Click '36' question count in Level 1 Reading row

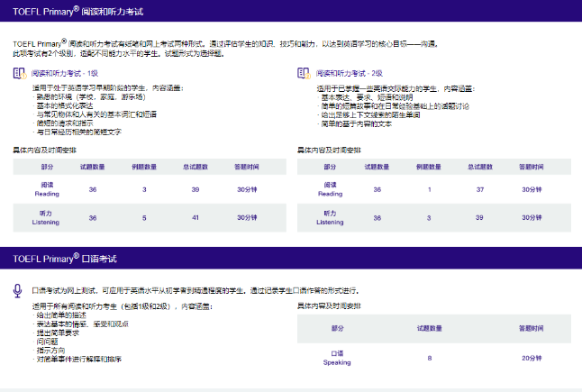tap(93, 189)
